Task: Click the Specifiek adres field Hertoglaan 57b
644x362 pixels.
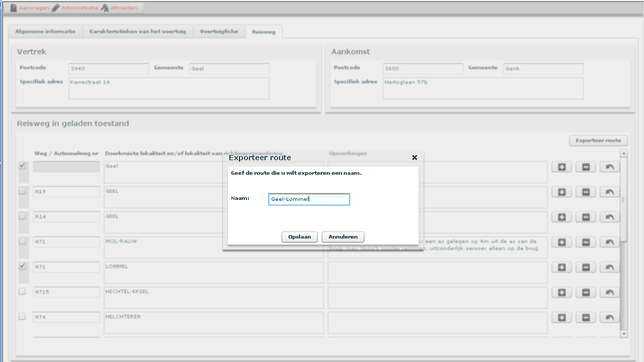Action: pyautogui.click(x=483, y=88)
